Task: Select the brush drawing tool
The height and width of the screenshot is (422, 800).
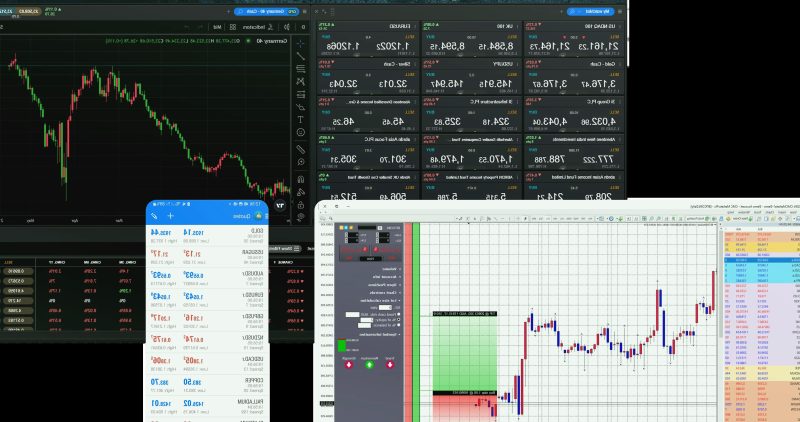Action: pos(301,107)
